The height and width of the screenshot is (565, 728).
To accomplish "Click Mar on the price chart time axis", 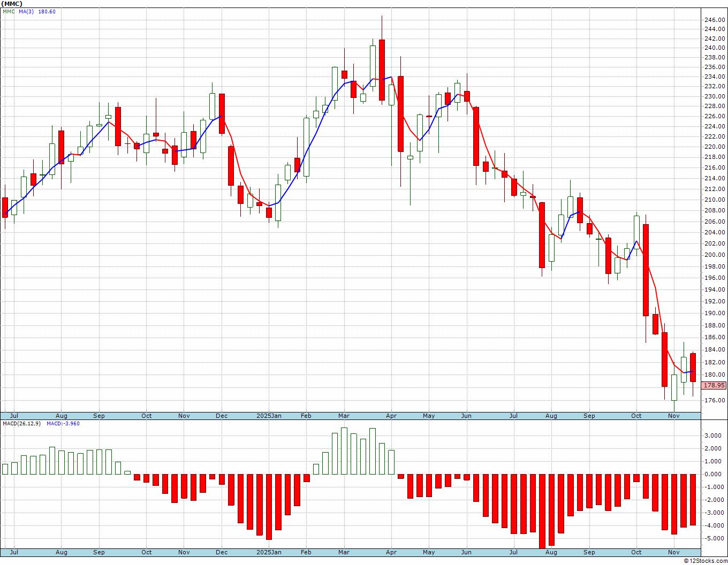I will click(344, 416).
